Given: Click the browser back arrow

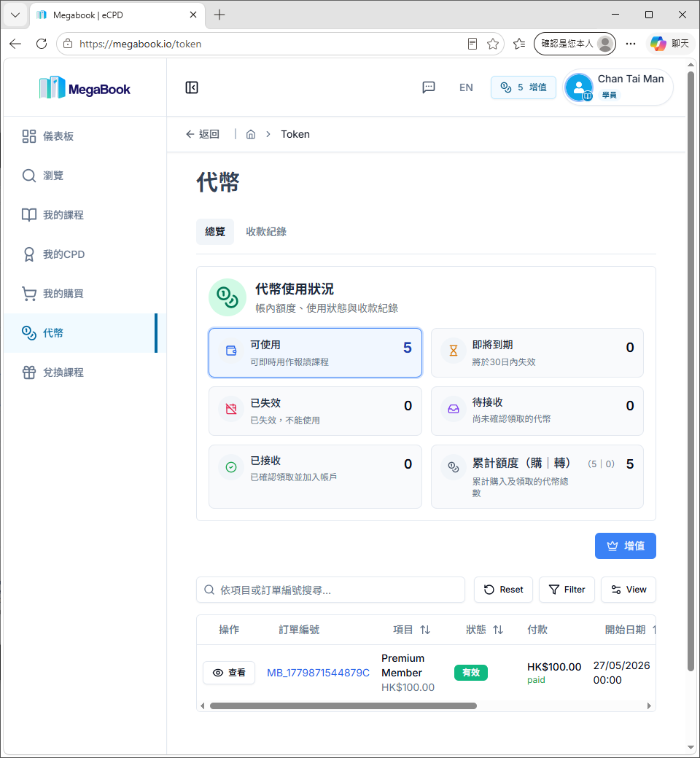Looking at the screenshot, I should (15, 44).
